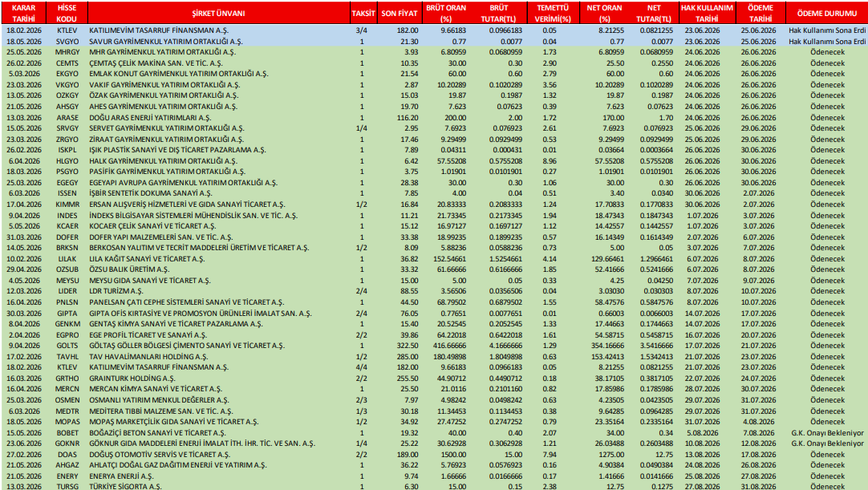Screen dimensions: 868x490
Task: Click the EKGYO stock code
Action: point(67,74)
